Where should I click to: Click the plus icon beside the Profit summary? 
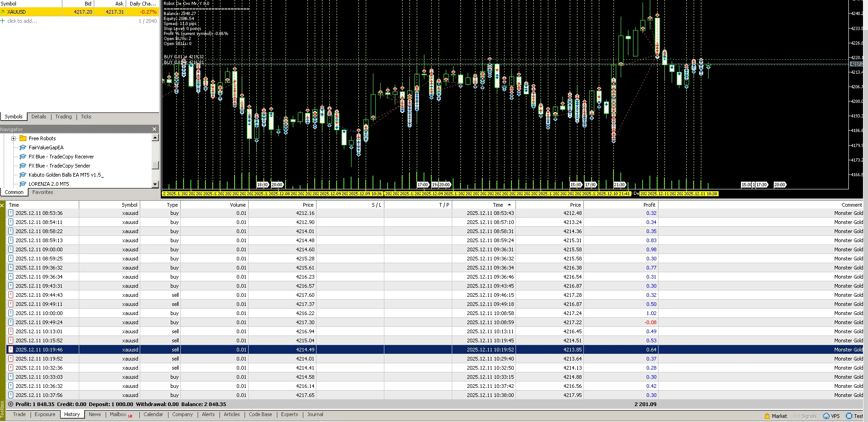(11, 404)
